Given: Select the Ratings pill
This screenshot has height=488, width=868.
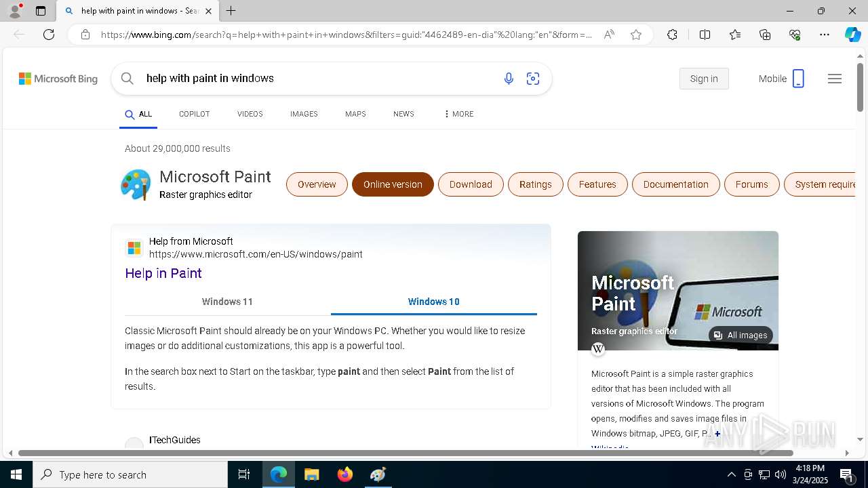Looking at the screenshot, I should coord(536,184).
